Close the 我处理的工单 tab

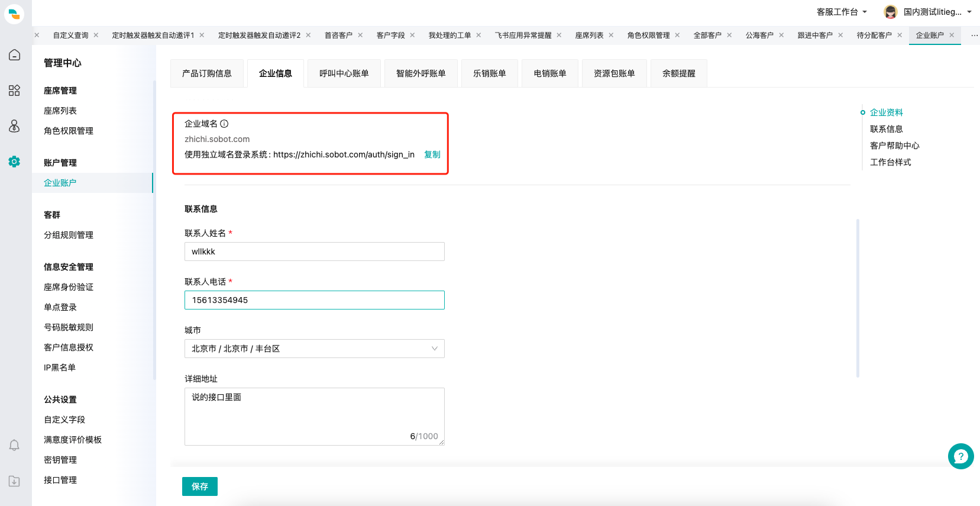click(x=478, y=36)
